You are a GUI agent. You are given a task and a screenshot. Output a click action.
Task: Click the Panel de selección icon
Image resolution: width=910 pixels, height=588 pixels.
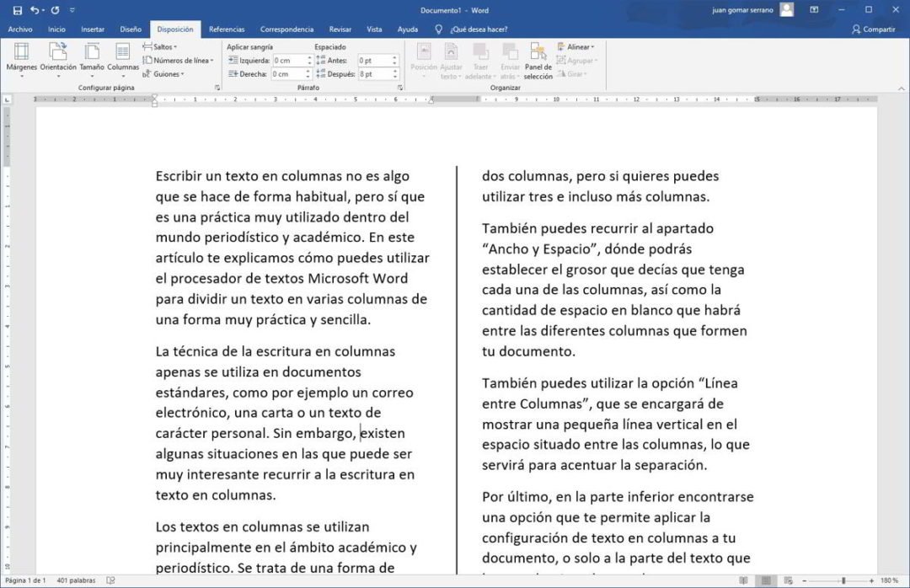(538, 59)
